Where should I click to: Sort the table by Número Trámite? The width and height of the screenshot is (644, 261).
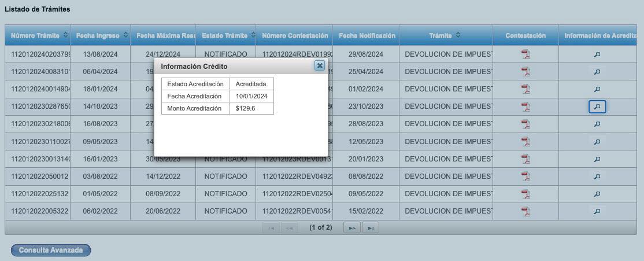tap(65, 35)
